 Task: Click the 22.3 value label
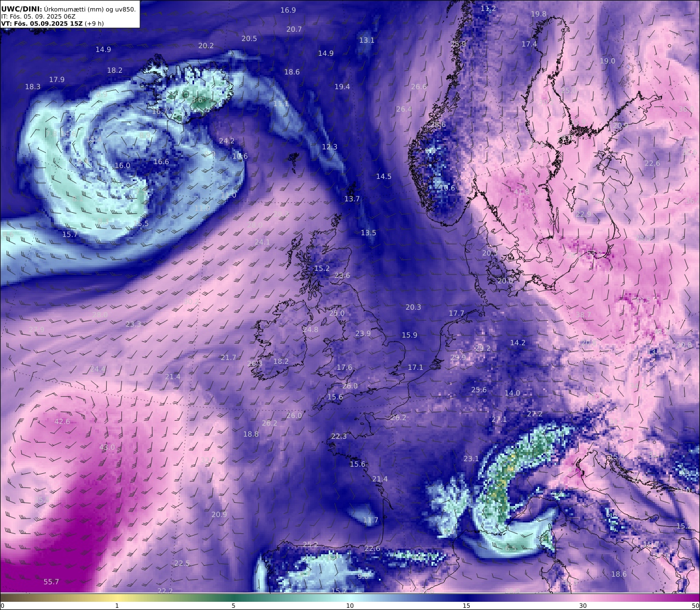pyautogui.click(x=339, y=436)
